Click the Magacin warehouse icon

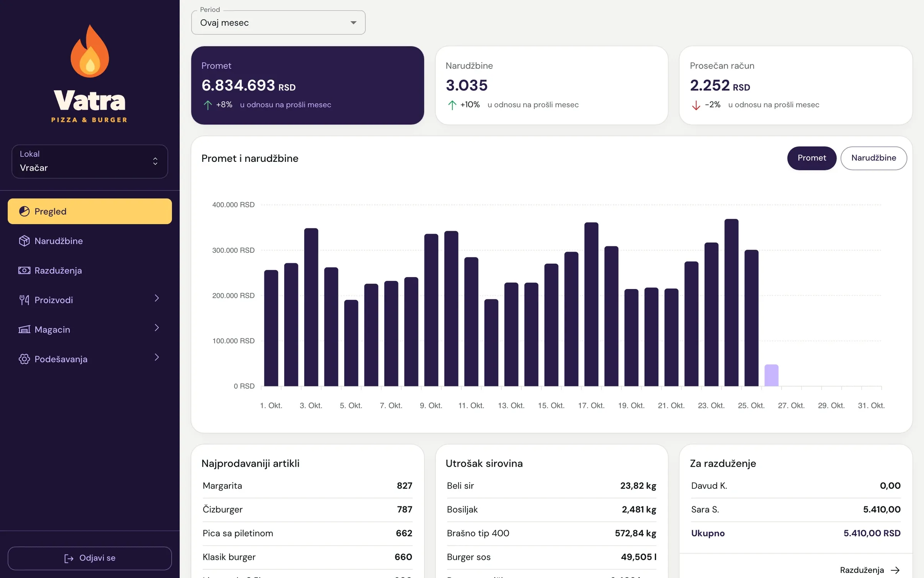point(24,329)
